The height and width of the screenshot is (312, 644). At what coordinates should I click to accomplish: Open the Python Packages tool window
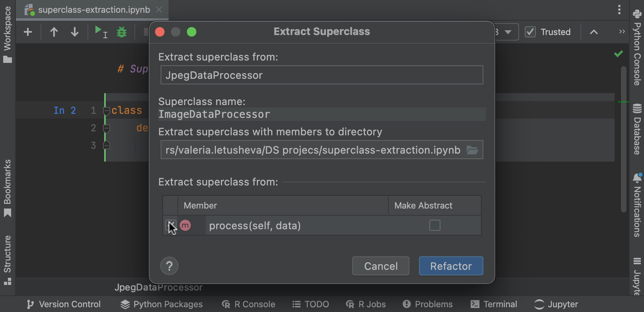[162, 304]
